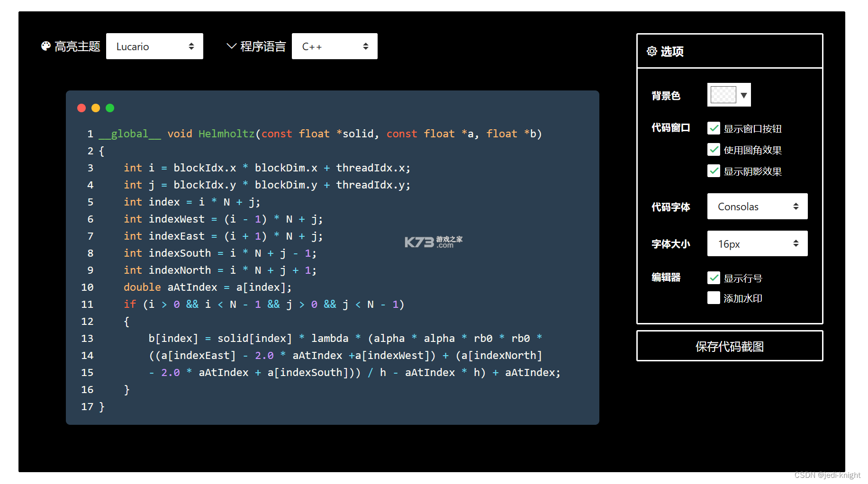Click the 背景色 label
Image resolution: width=868 pixels, height=484 pixels.
pyautogui.click(x=666, y=96)
